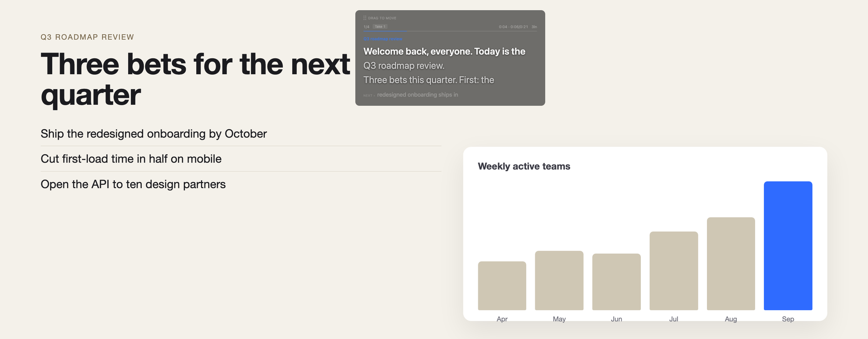Click the Weekly active teams chart title
This screenshot has width=868, height=339.
[524, 166]
